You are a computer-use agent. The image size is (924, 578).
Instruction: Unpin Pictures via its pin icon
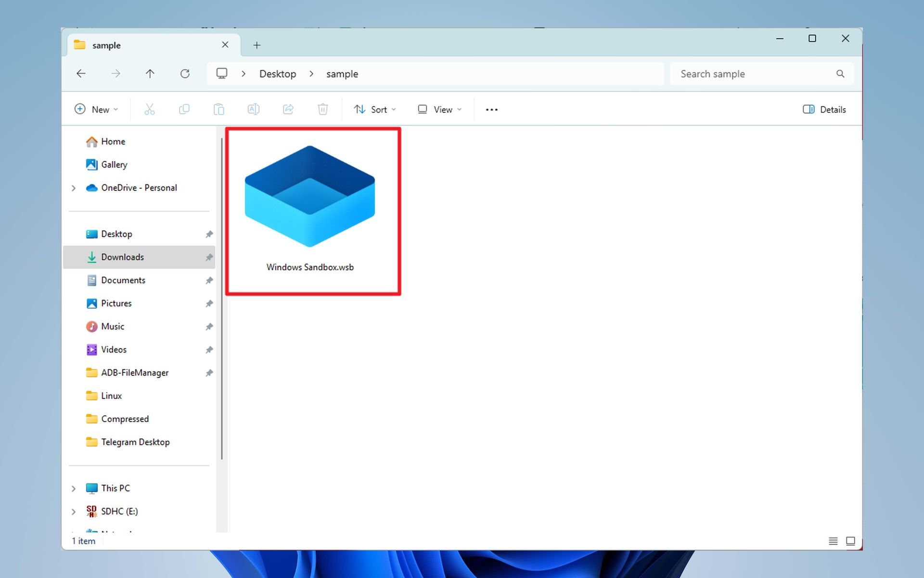click(209, 303)
